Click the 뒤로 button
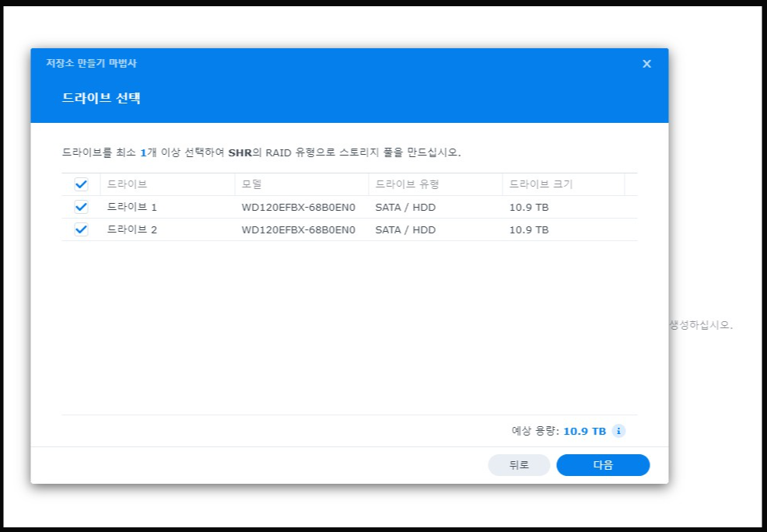 tap(519, 465)
